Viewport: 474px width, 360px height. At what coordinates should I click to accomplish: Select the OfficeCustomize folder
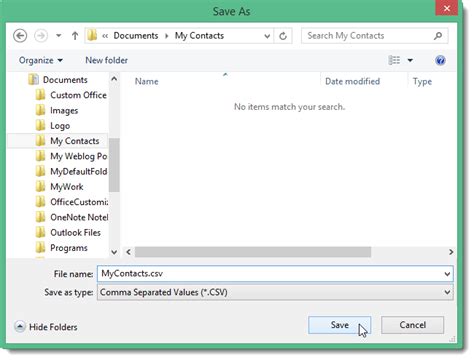[79, 202]
